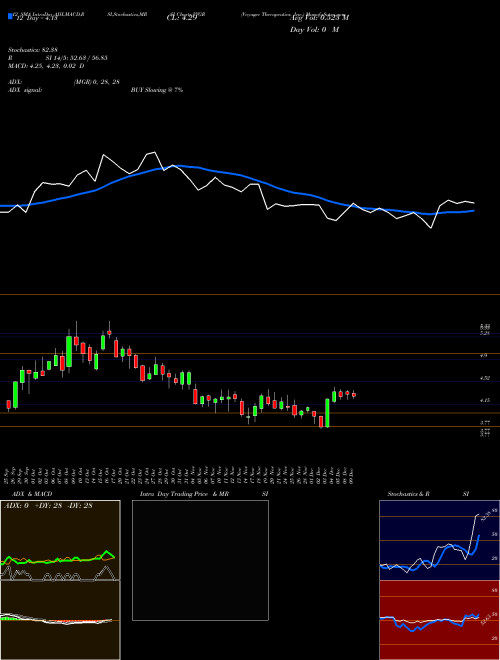Image resolution: width=500 pixels, height=660 pixels.
Task: Click the 4.9 price axis label
Action: click(x=483, y=356)
